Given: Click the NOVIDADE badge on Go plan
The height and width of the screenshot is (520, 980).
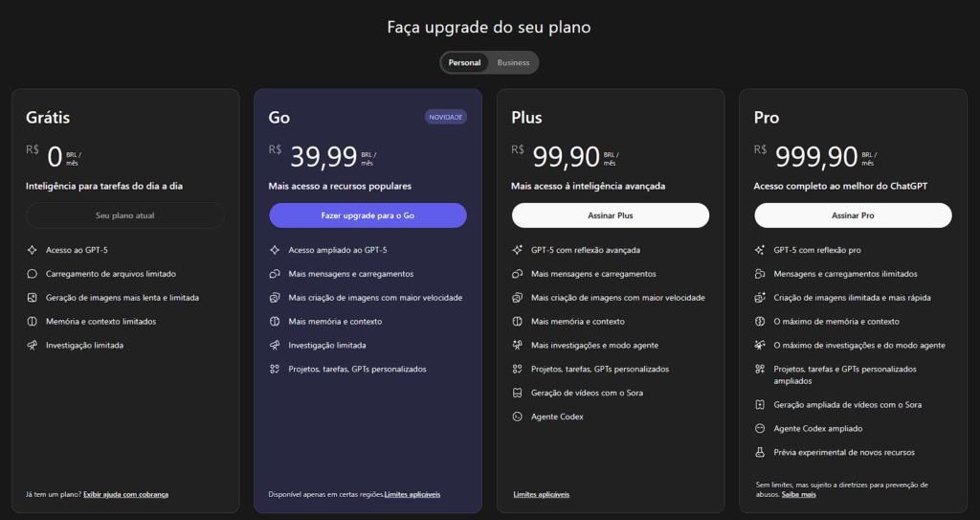Looking at the screenshot, I should pyautogui.click(x=446, y=117).
